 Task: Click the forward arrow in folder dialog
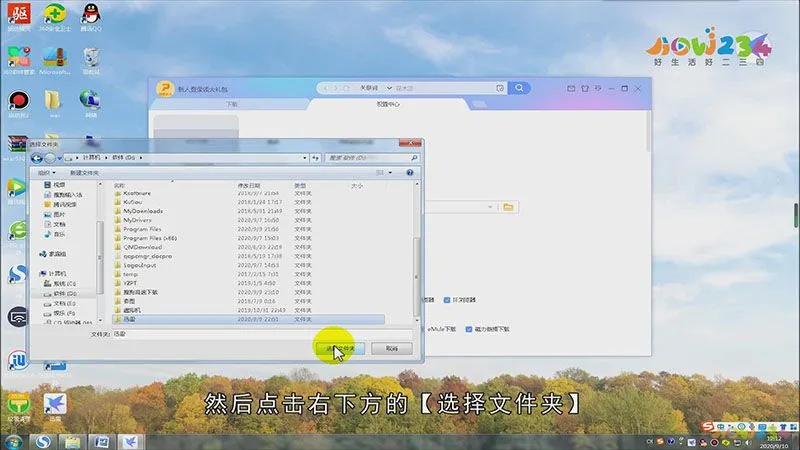pyautogui.click(x=49, y=158)
